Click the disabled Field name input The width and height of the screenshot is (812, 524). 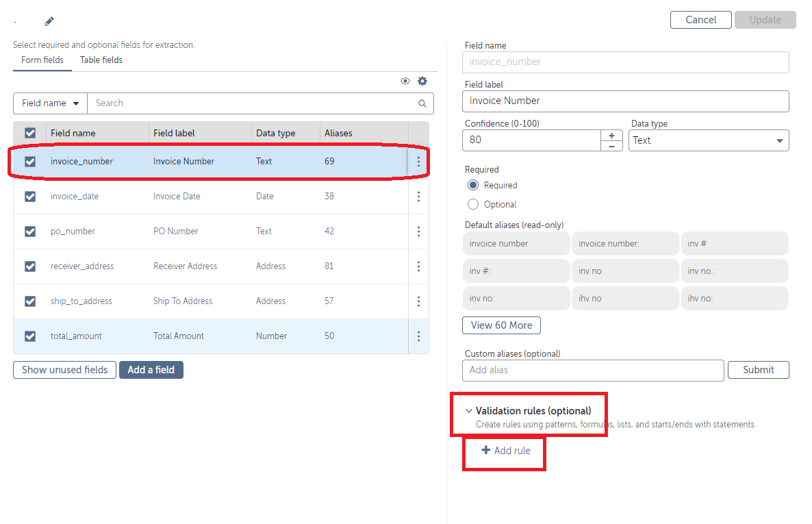click(x=626, y=62)
